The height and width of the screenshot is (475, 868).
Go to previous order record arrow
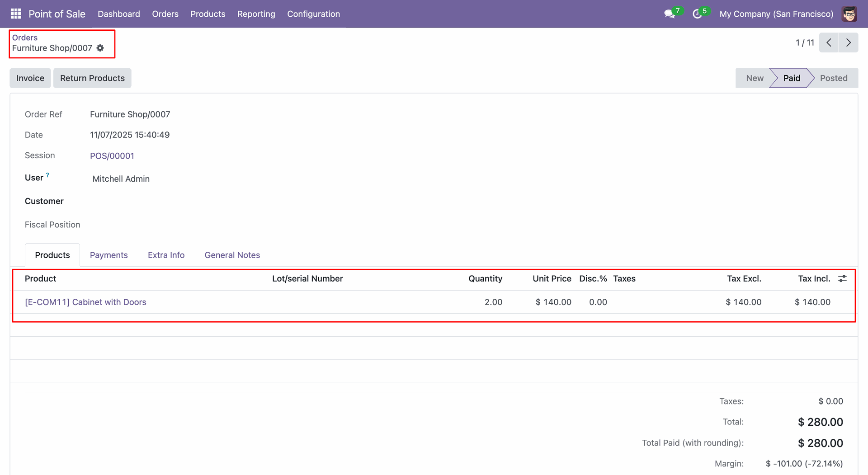[x=829, y=42]
